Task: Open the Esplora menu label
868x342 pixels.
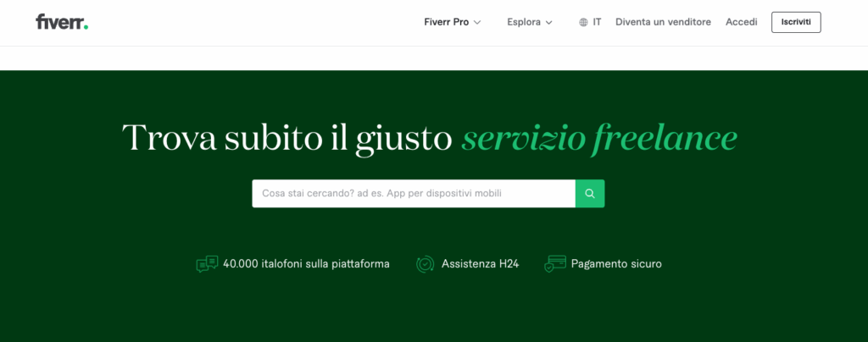Action: pos(523,22)
